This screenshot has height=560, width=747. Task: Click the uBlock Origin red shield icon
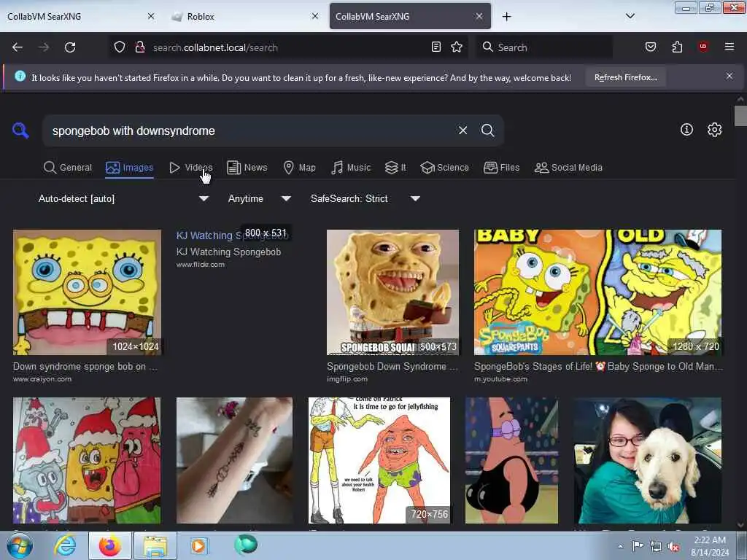[703, 47]
